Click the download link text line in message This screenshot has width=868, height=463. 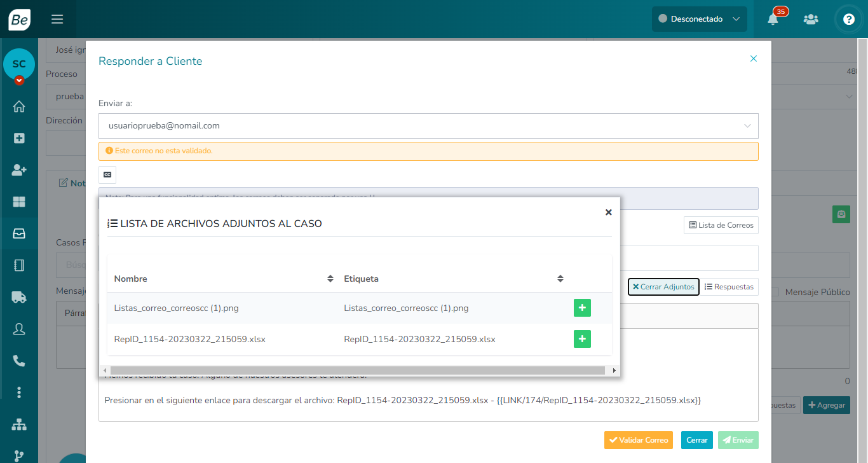pos(402,400)
